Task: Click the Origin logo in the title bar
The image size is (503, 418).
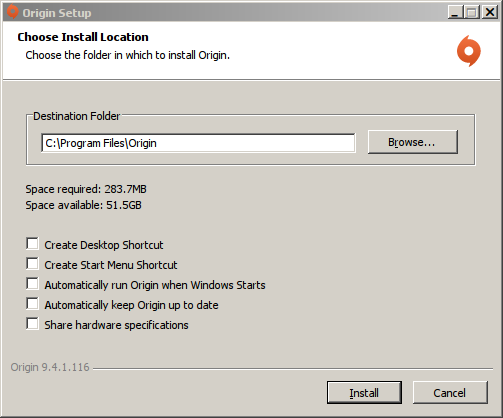Action: [x=12, y=12]
